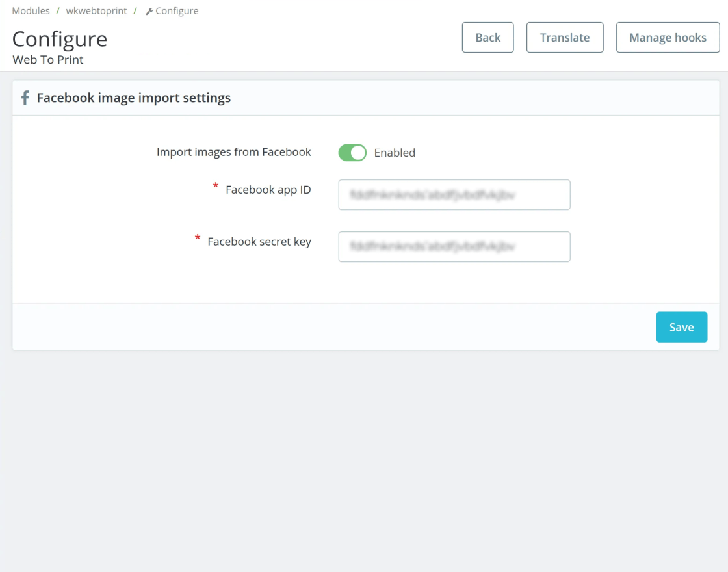Image resolution: width=728 pixels, height=572 pixels.
Task: Save the Facebook import settings
Action: coord(682,327)
